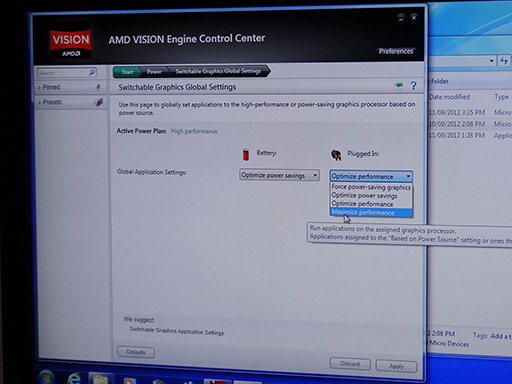This screenshot has width=512, height=384.
Task: Collapse the Plugged In 'Optimize performance' dropdown
Action: click(371, 176)
